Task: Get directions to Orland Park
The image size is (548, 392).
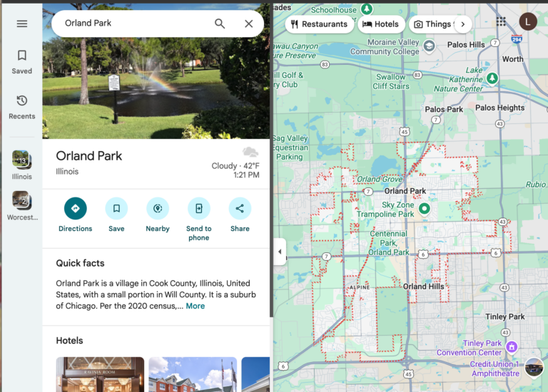Action: click(x=75, y=209)
